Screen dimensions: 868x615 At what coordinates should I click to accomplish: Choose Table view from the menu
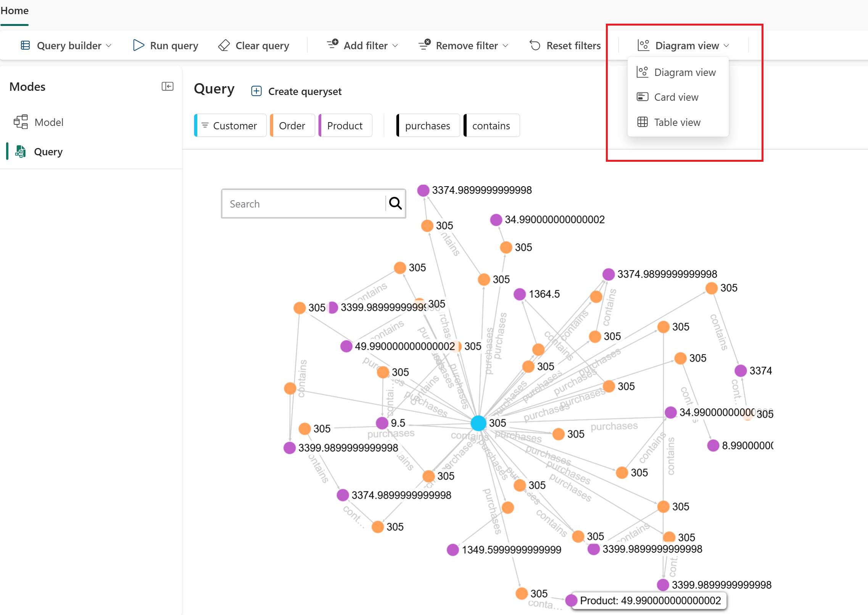tap(677, 122)
